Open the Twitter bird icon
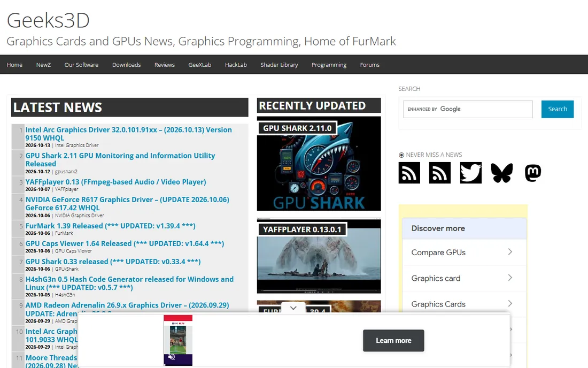Viewport: 588px width, 368px height. pyautogui.click(x=470, y=173)
